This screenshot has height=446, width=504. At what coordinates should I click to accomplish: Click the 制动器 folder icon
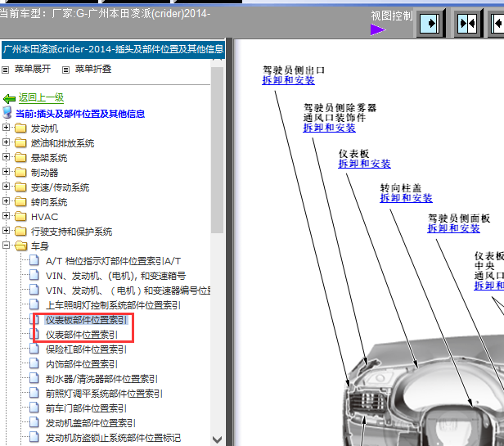(20, 172)
